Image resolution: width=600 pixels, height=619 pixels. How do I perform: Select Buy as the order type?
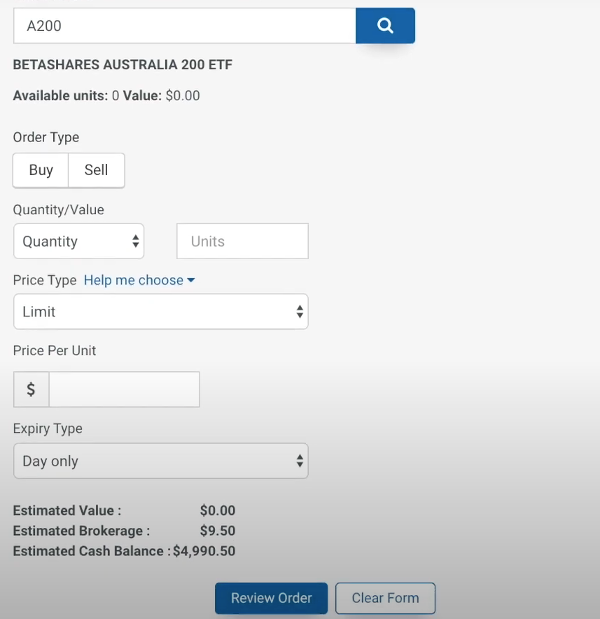coord(41,170)
